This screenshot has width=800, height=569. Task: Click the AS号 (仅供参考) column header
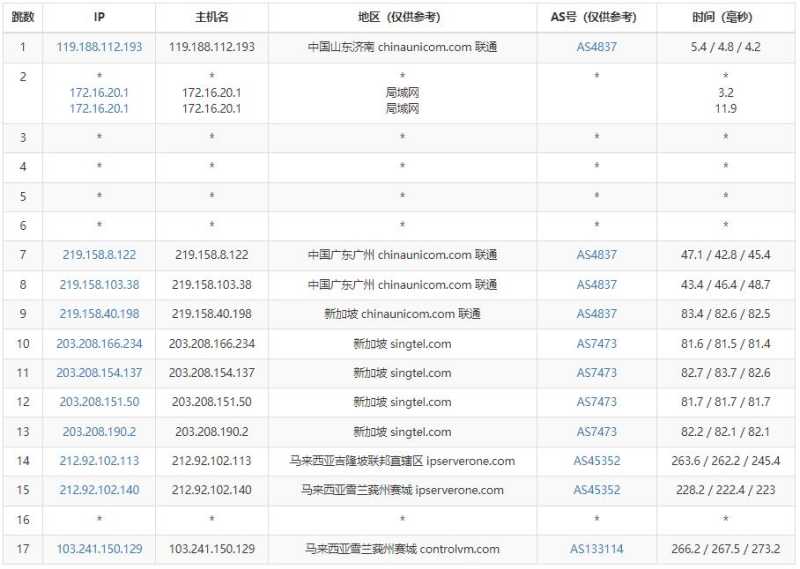(x=596, y=17)
